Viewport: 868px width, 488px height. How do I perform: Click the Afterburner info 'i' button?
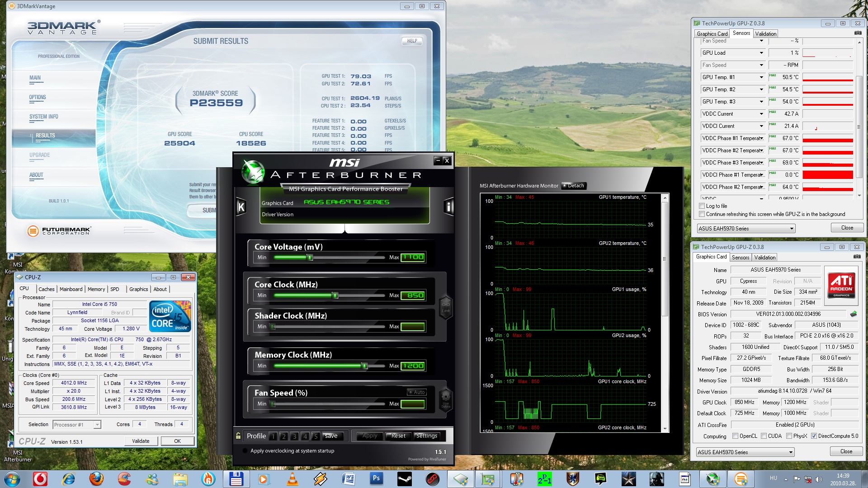coord(448,207)
